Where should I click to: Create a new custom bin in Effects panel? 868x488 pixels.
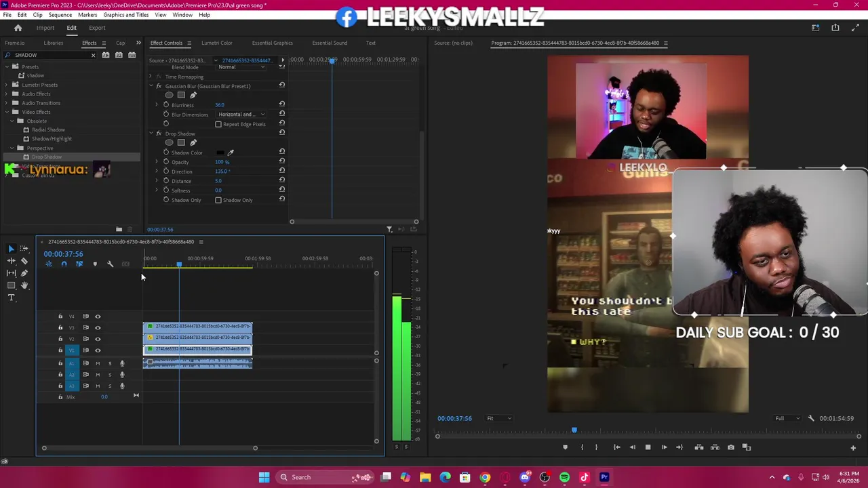click(x=119, y=230)
